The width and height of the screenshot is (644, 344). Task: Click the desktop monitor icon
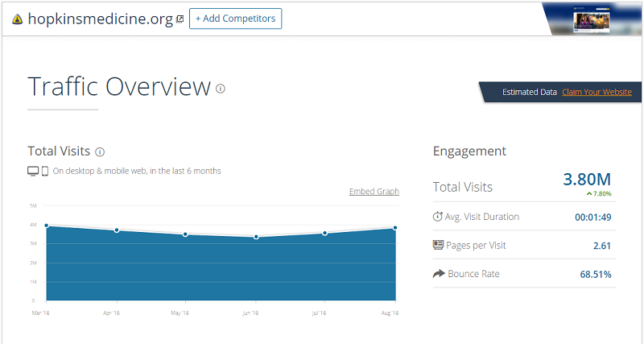tap(33, 171)
